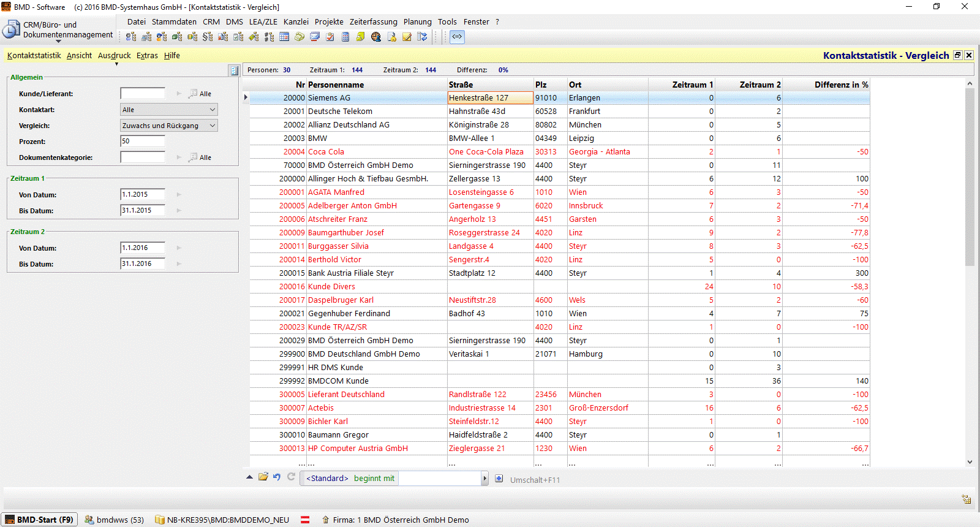Click the paragraph sign (§) tree icon
This screenshot has height=527, width=980.
point(208,37)
